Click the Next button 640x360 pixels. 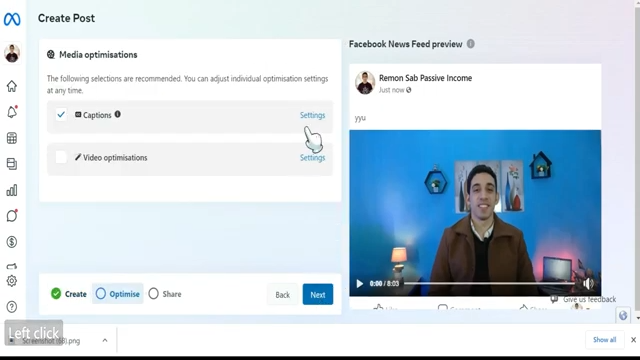(x=318, y=294)
